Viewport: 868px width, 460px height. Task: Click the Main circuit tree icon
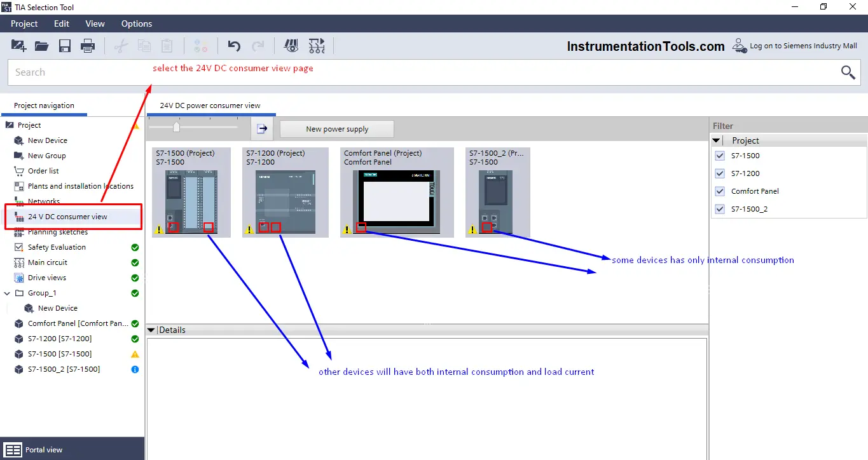[18, 262]
